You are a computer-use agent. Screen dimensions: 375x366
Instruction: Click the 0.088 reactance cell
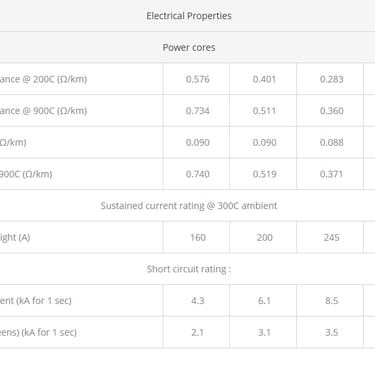(x=331, y=142)
